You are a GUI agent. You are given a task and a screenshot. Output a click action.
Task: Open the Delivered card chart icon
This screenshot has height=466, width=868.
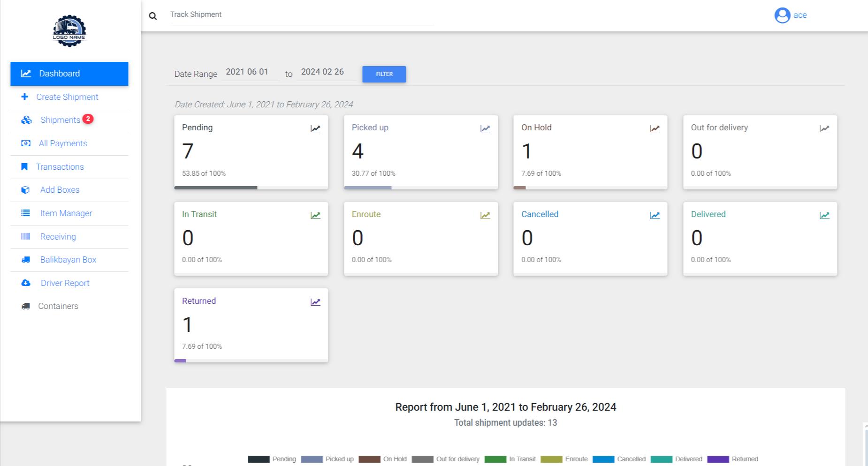pos(824,215)
